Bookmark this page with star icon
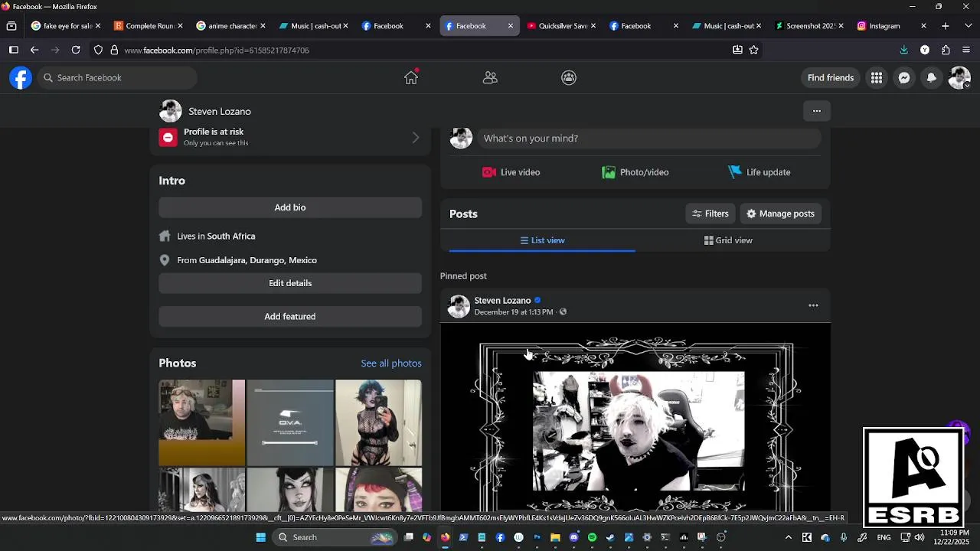This screenshot has width=980, height=551. [754, 50]
